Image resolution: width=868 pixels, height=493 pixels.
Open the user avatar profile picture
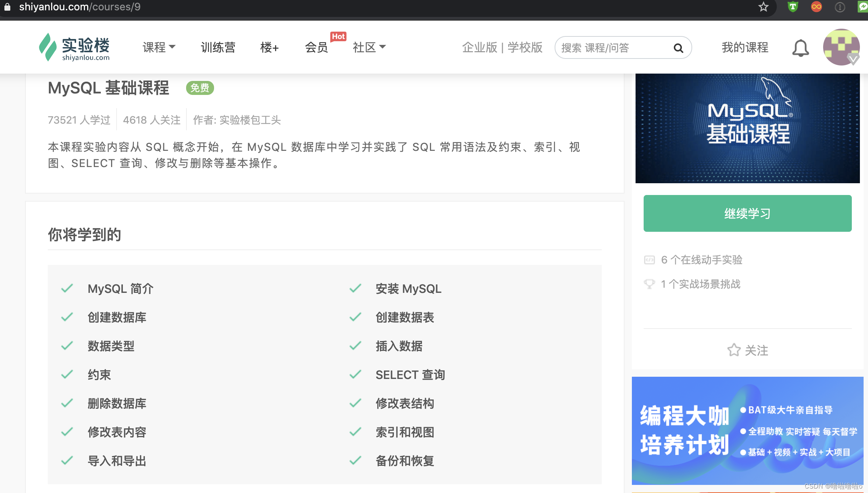[x=841, y=47]
